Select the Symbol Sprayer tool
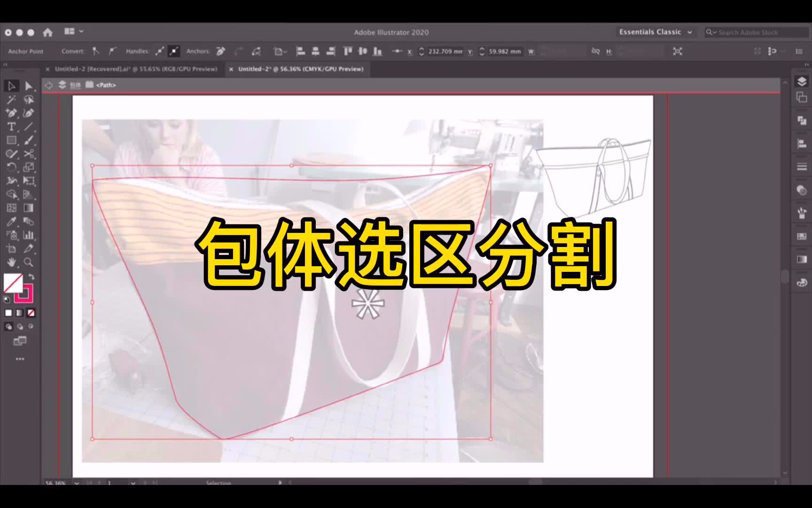The image size is (812, 508). (x=12, y=235)
